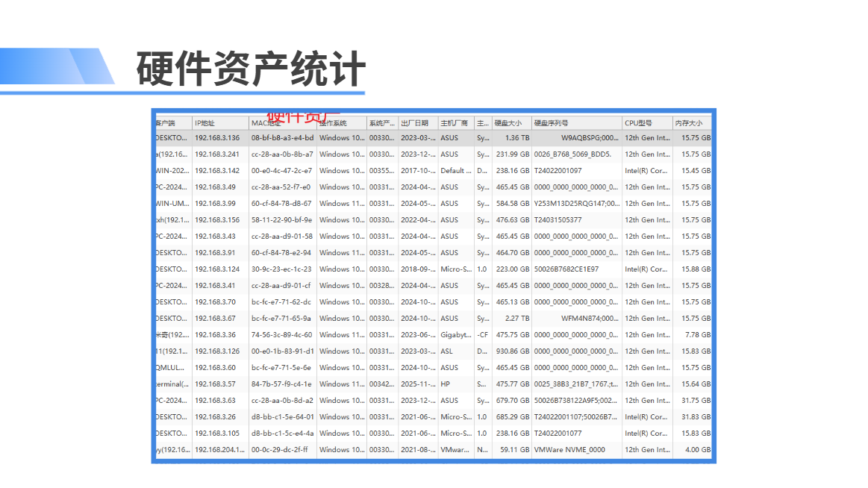This screenshot has height=488, width=868.
Task: Click the 31.75 GB memory cell
Action: pos(696,401)
